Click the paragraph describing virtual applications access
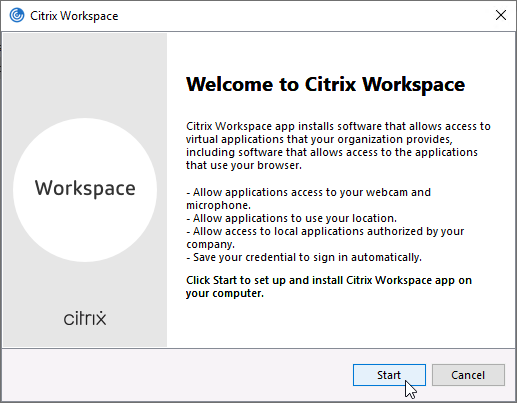The width and height of the screenshot is (517, 403). [338, 146]
